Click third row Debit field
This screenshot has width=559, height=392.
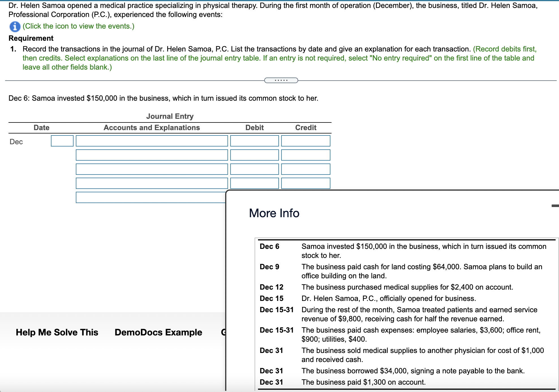click(254, 169)
